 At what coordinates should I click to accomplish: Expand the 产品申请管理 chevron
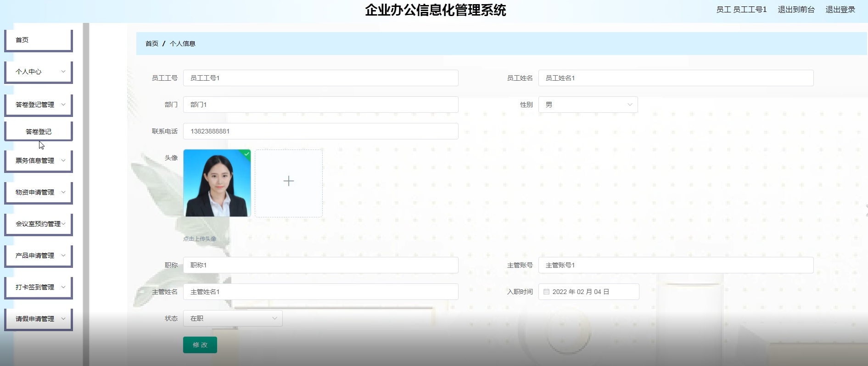[63, 255]
